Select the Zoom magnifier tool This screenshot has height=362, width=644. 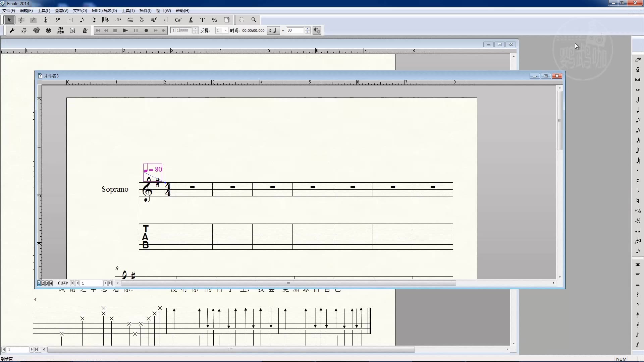pos(254,20)
